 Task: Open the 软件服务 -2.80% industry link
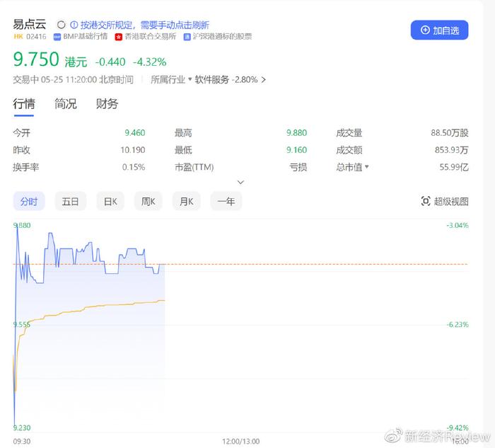pyautogui.click(x=226, y=79)
